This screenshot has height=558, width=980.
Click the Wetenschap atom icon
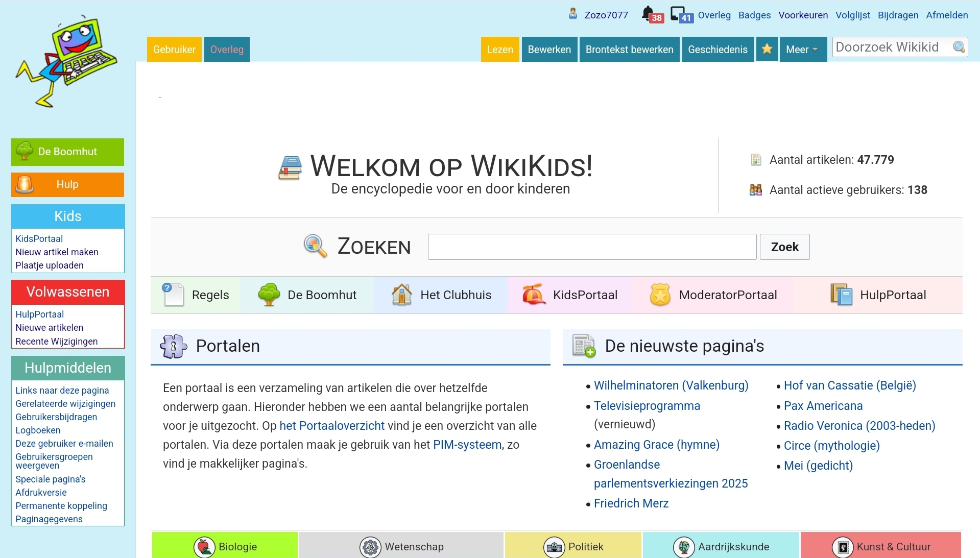pos(371,547)
